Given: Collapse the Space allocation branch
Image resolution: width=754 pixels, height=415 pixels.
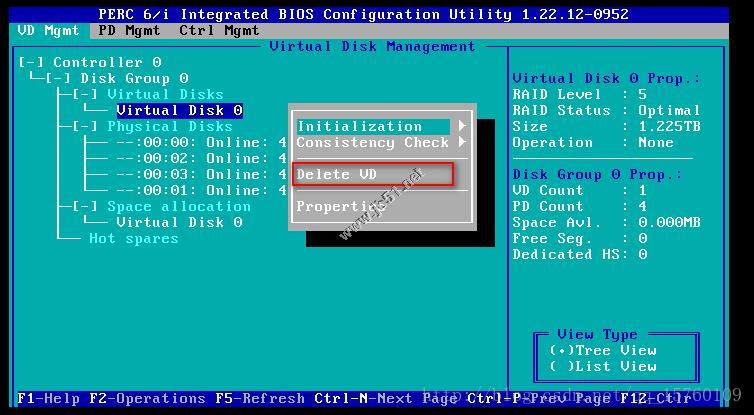Looking at the screenshot, I should (86, 206).
